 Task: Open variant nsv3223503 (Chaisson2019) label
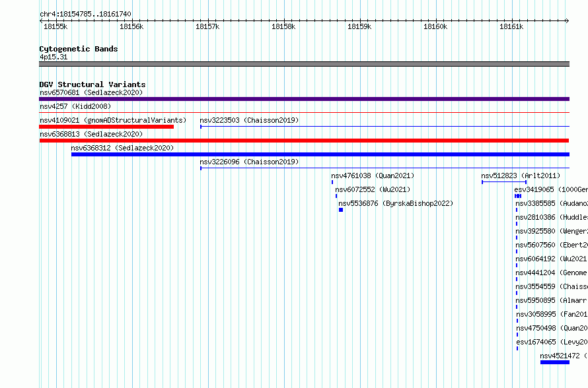pos(249,120)
